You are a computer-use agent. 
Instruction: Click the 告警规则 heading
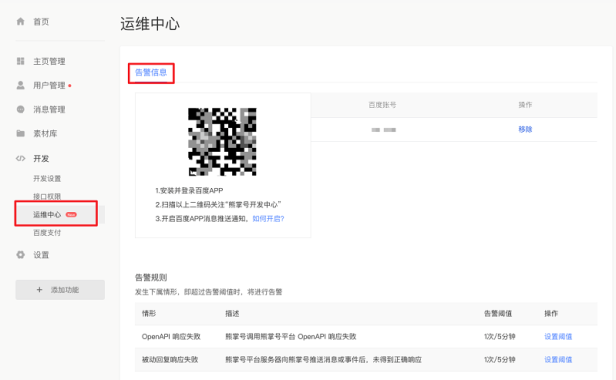151,277
